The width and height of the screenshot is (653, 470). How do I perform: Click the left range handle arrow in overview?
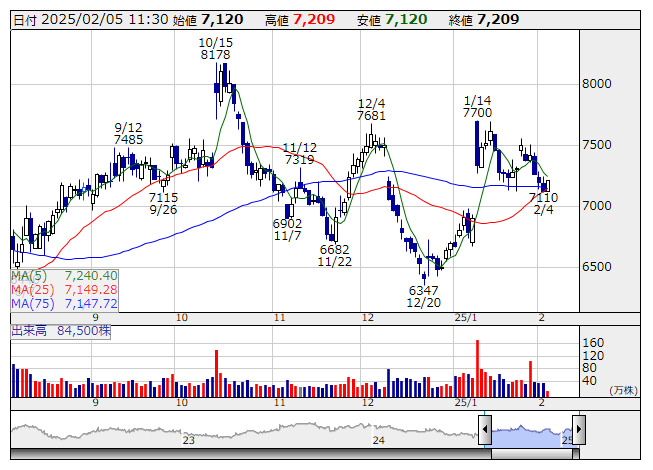[485, 431]
